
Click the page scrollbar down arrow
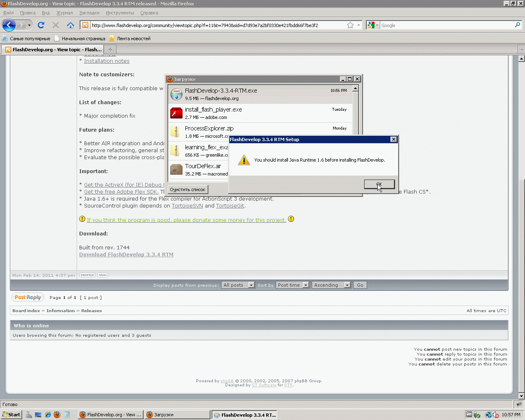(521, 396)
